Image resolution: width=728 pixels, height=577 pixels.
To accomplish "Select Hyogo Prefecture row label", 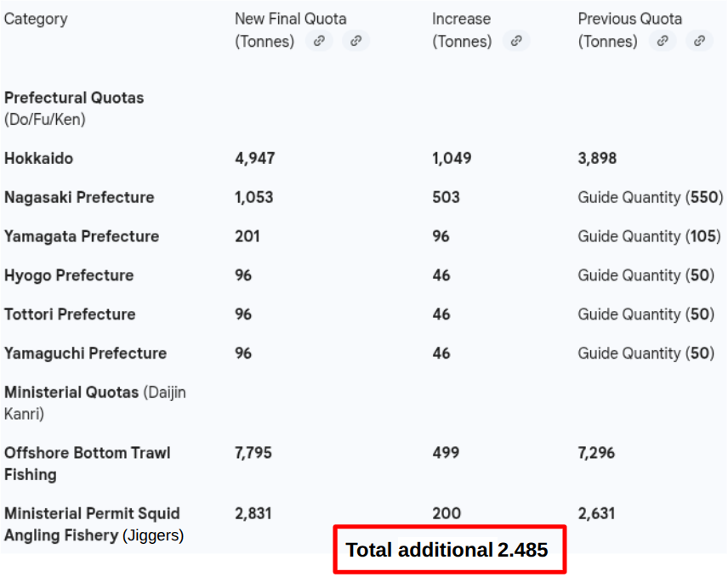I will 69,275.
